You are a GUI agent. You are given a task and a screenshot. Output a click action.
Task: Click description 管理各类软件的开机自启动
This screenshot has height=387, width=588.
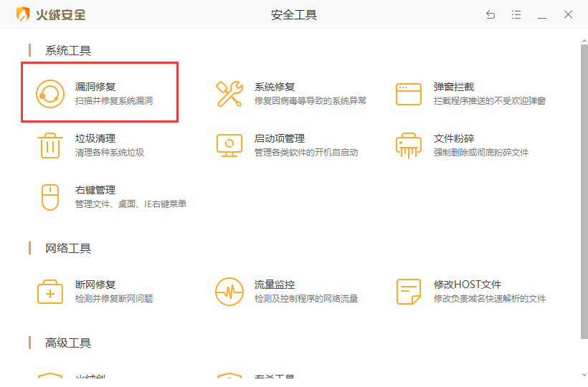306,153
